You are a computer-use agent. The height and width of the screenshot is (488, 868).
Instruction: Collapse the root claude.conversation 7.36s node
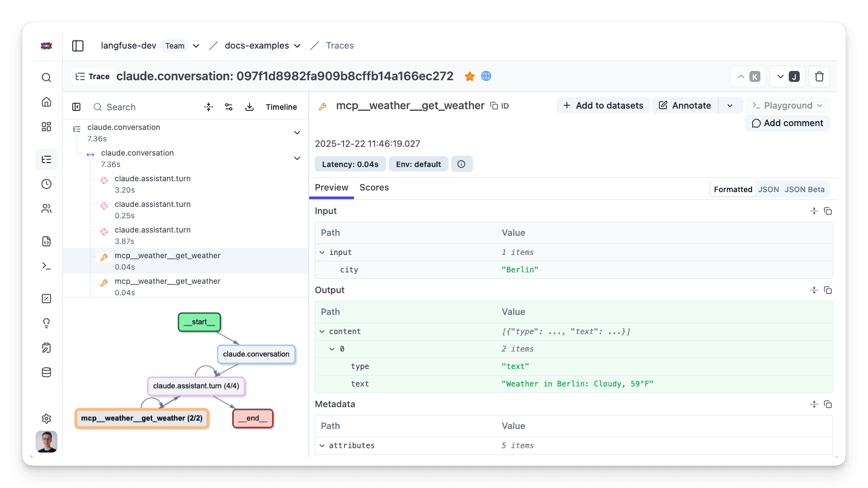pos(297,133)
